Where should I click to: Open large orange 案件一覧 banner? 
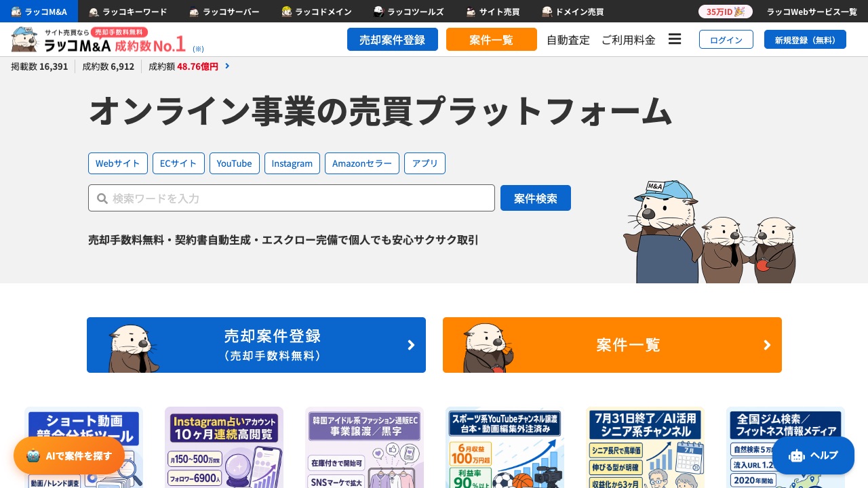[612, 345]
